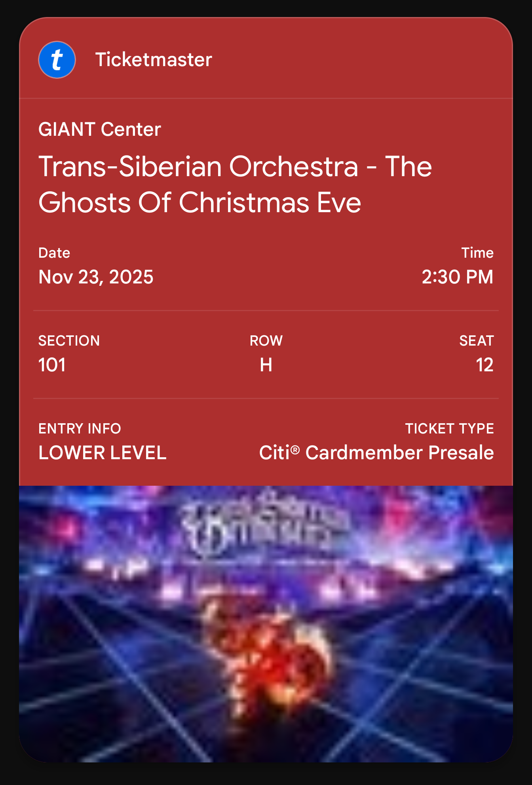532x785 pixels.
Task: Click the Date label
Action: 54,253
